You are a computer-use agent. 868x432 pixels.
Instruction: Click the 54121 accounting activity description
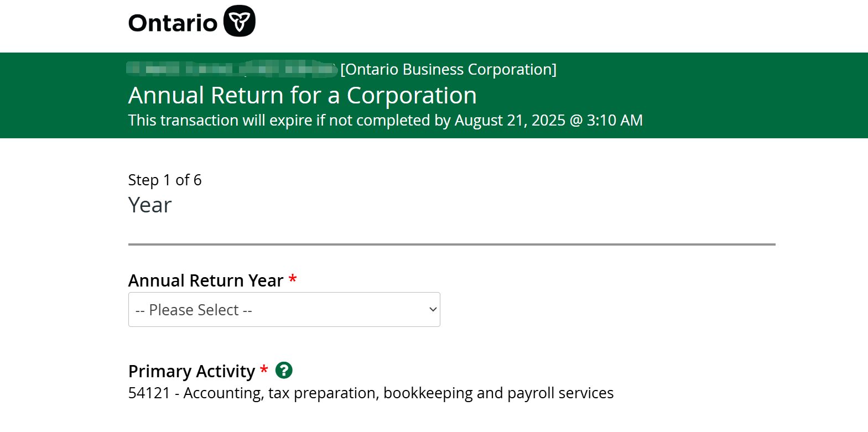click(x=371, y=393)
